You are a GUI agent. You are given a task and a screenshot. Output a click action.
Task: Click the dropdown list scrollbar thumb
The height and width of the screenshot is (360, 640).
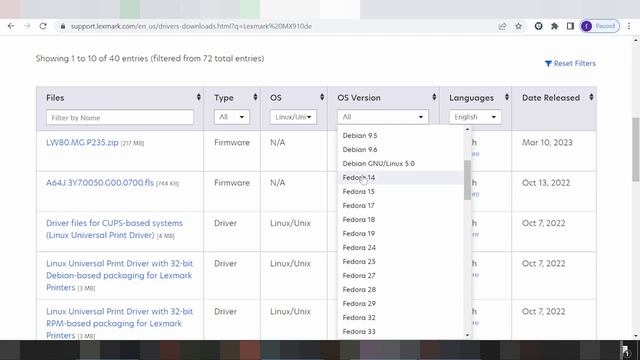pyautogui.click(x=467, y=180)
